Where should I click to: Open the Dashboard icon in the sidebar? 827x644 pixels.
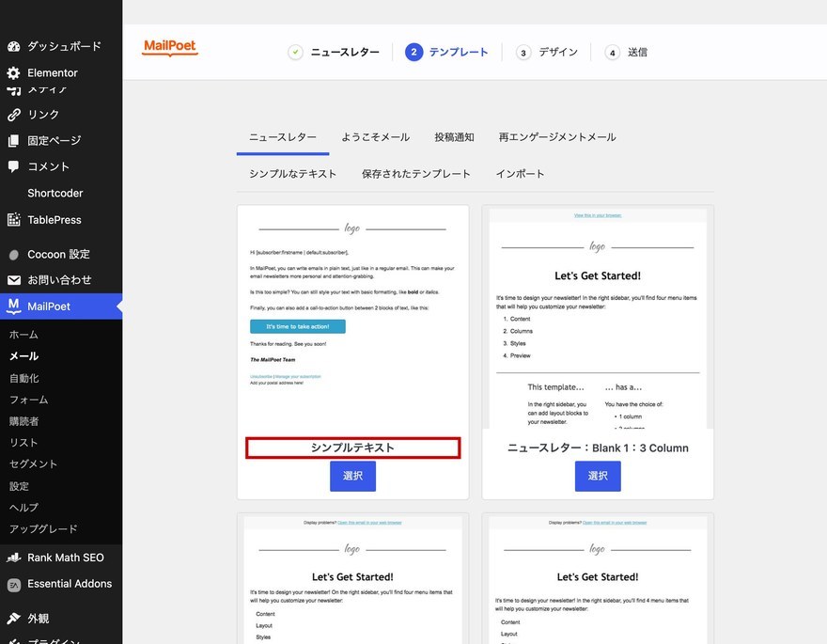click(x=14, y=46)
